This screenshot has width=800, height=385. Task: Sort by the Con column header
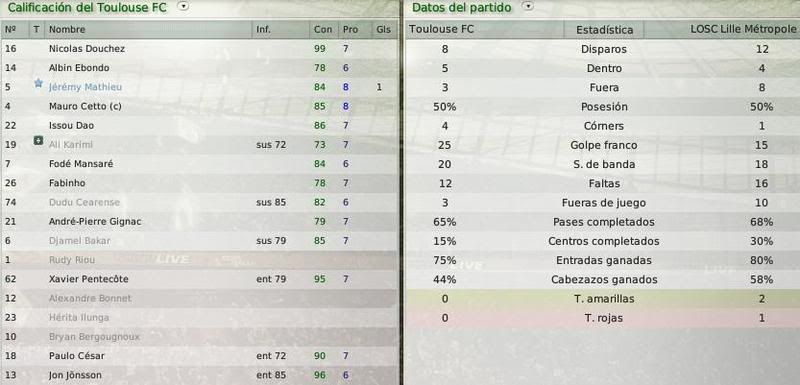coord(323,30)
